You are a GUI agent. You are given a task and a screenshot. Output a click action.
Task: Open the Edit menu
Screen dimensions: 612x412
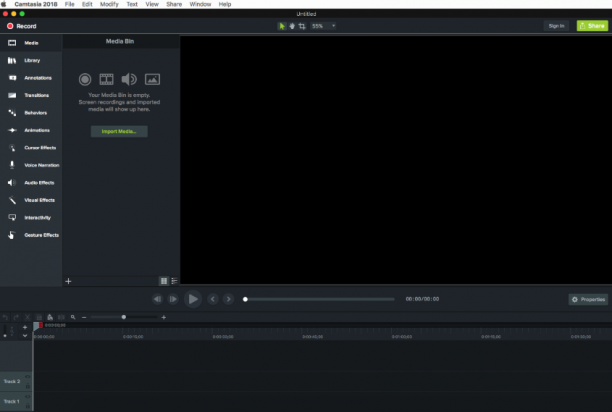pyautogui.click(x=87, y=4)
